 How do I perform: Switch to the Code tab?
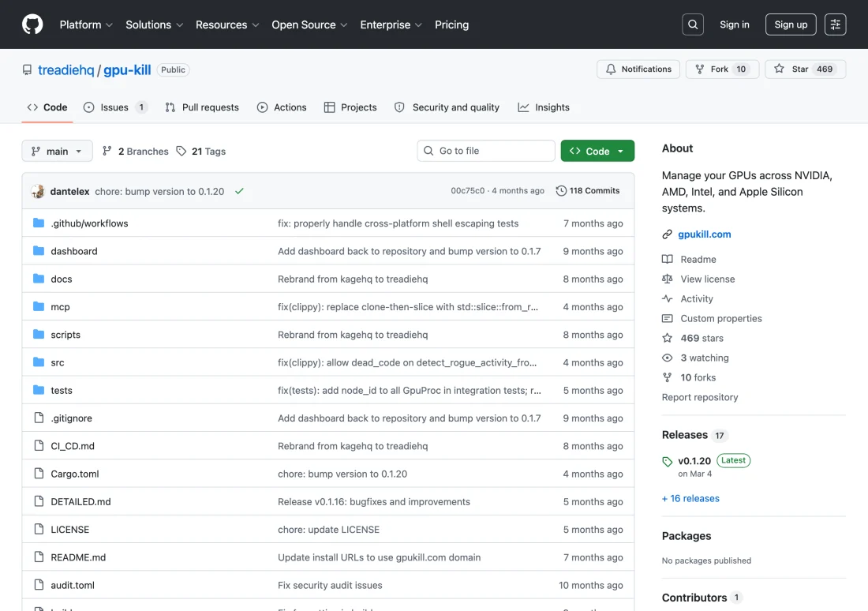point(47,107)
